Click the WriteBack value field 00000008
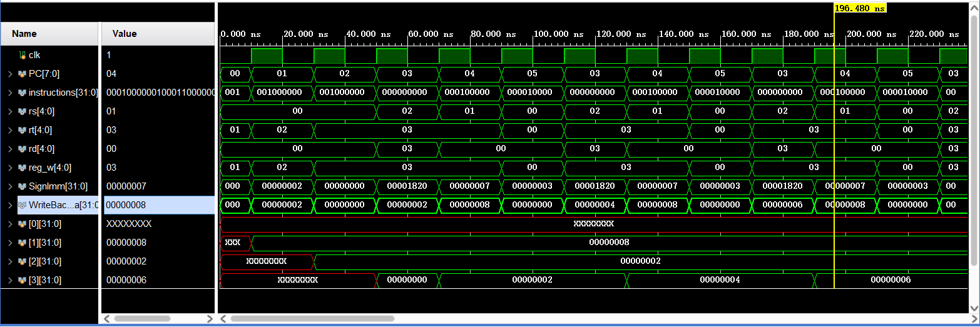 (159, 205)
